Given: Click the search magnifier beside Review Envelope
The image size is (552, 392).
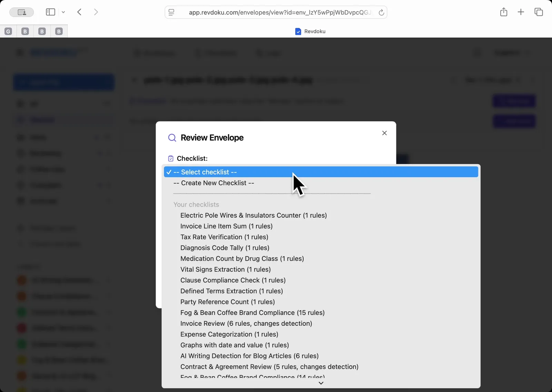Looking at the screenshot, I should click(x=172, y=138).
